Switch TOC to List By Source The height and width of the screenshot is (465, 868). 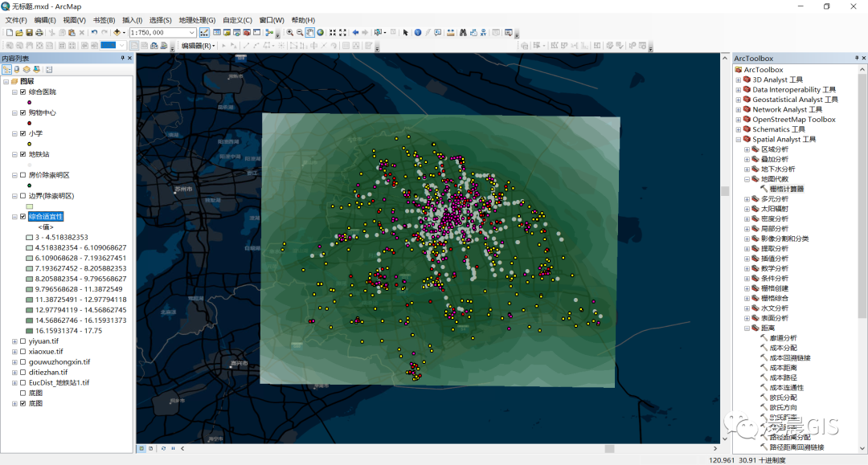(17, 70)
